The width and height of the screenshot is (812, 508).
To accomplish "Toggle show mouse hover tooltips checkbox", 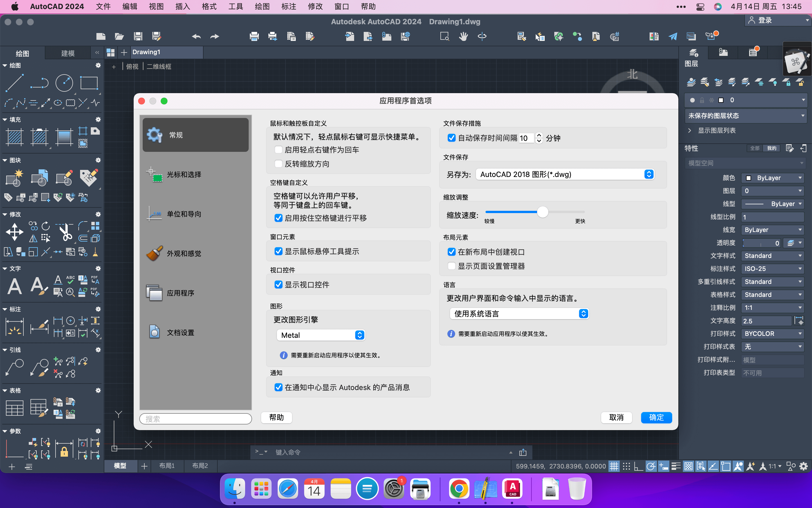I will (278, 251).
